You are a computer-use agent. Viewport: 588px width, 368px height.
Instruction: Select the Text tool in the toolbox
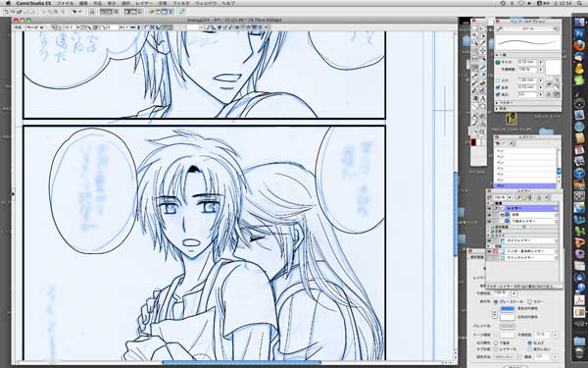[x=482, y=98]
